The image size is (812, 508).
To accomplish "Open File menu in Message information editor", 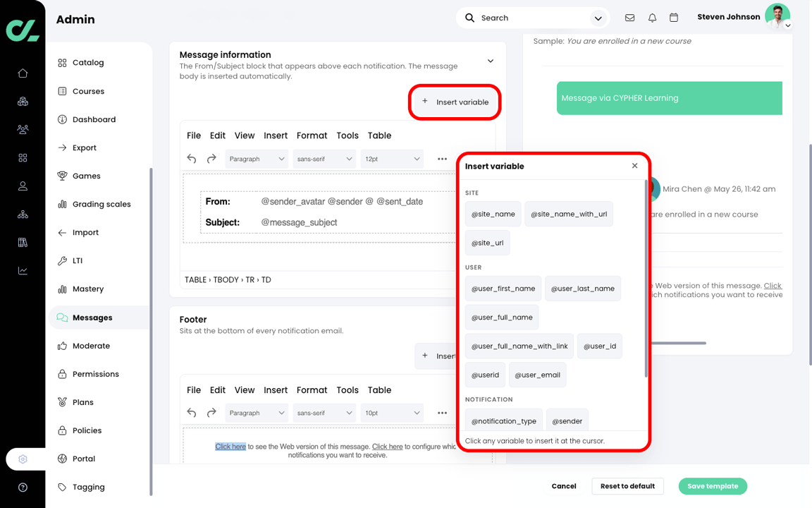I will click(194, 135).
